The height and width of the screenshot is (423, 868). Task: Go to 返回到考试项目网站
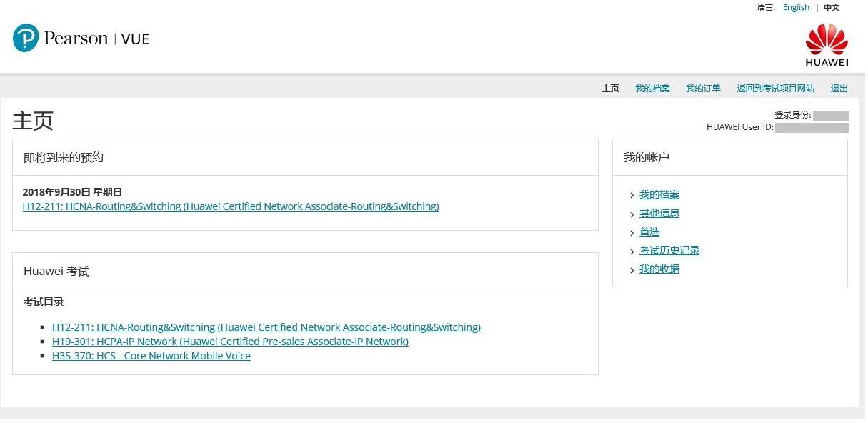(775, 89)
